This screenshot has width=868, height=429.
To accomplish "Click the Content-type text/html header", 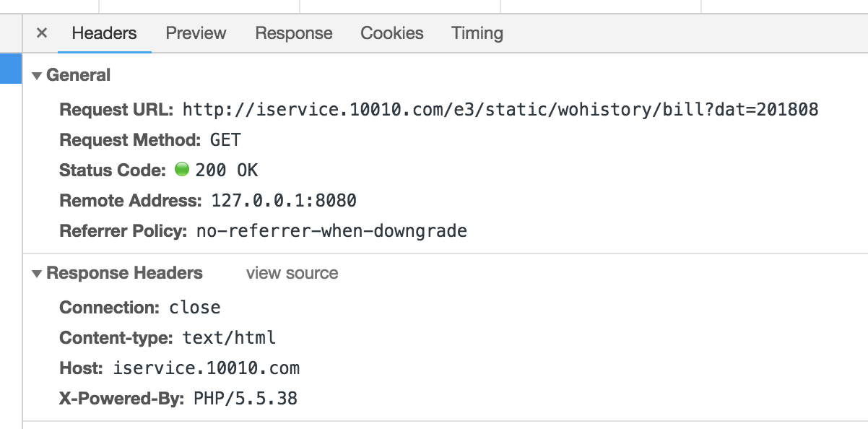I will click(168, 338).
